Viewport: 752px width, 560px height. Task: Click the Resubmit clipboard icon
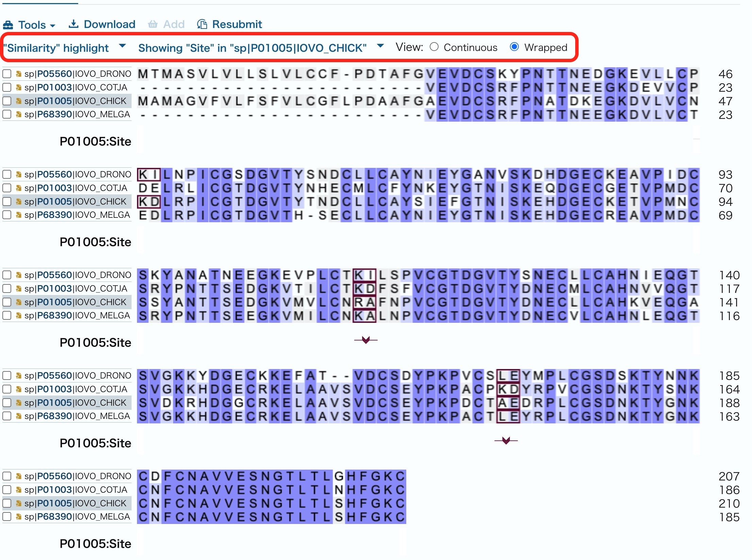[202, 24]
